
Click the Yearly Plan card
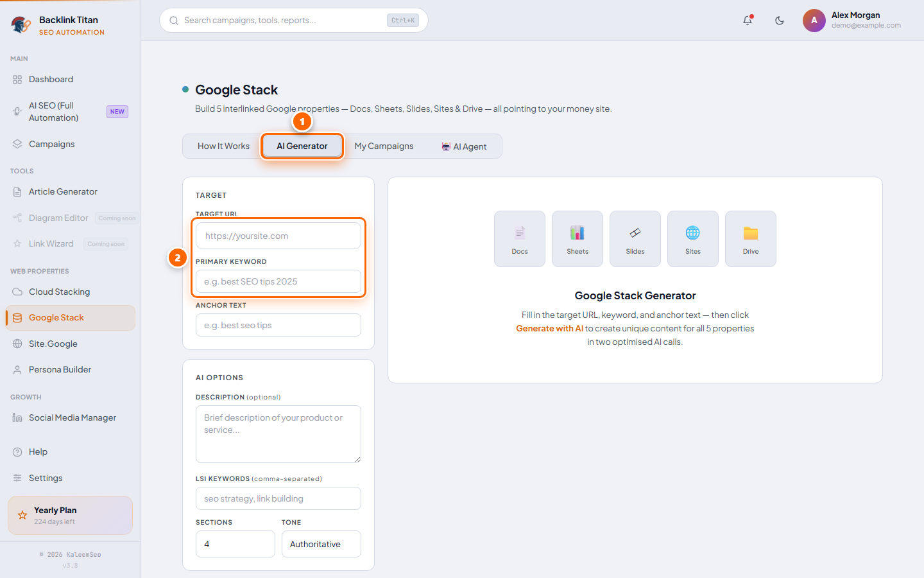[x=70, y=515]
